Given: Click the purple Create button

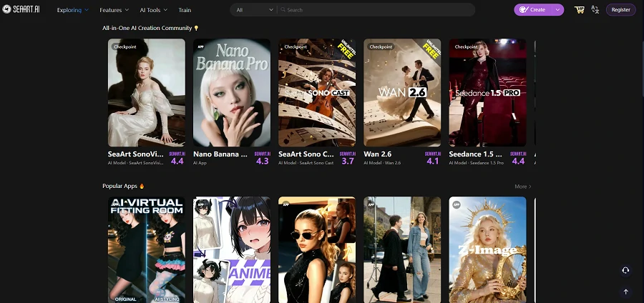Looking at the screenshot, I should coord(532,10).
